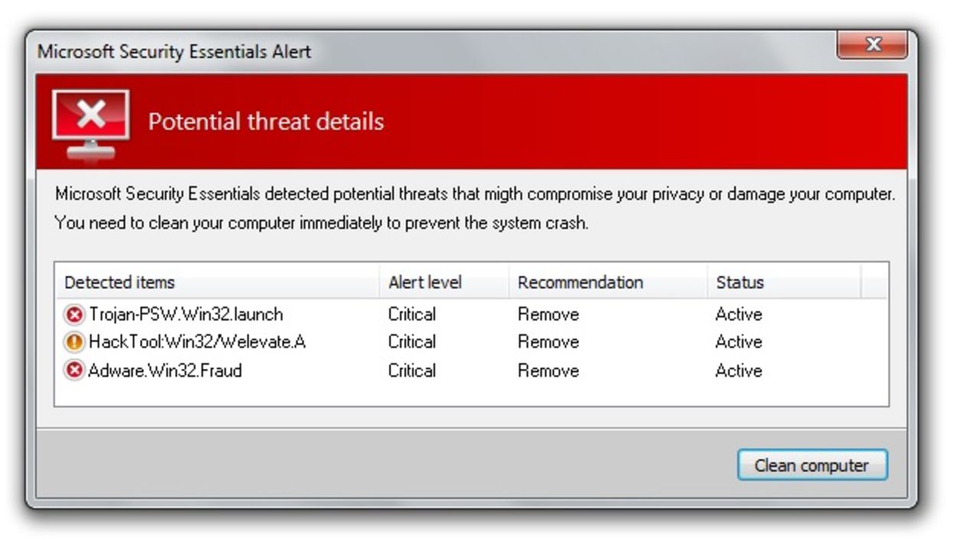
Task: Click the red X icon beside Trojan-PSW.Win32.launch
Action: click(x=74, y=314)
